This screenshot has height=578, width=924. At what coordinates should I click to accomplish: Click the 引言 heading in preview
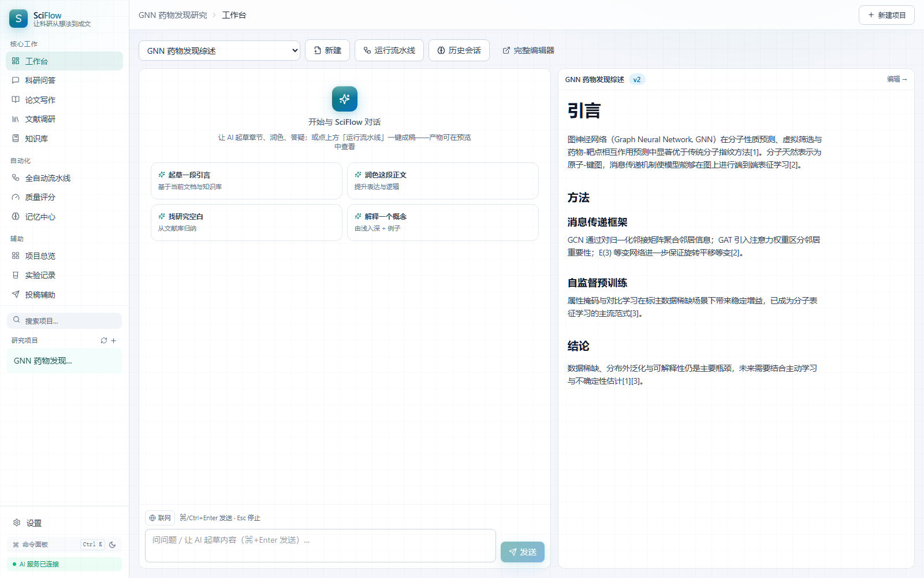click(584, 110)
